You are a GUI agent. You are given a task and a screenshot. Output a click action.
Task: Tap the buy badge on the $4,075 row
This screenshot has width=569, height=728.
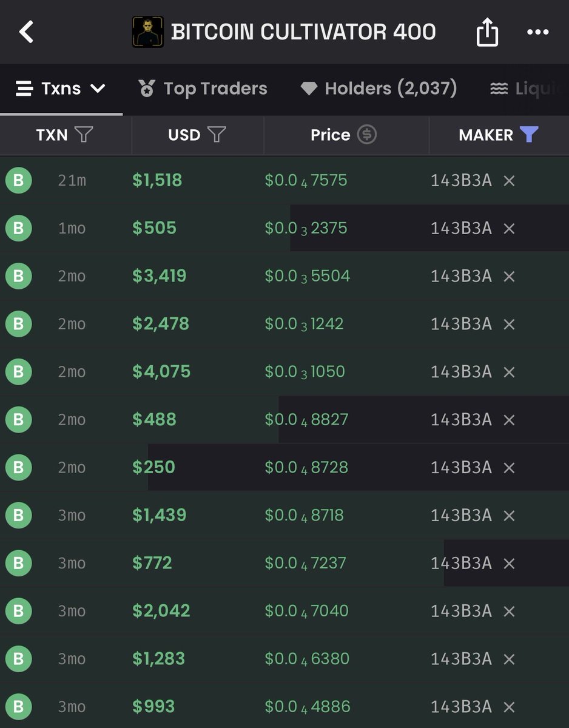(x=18, y=372)
